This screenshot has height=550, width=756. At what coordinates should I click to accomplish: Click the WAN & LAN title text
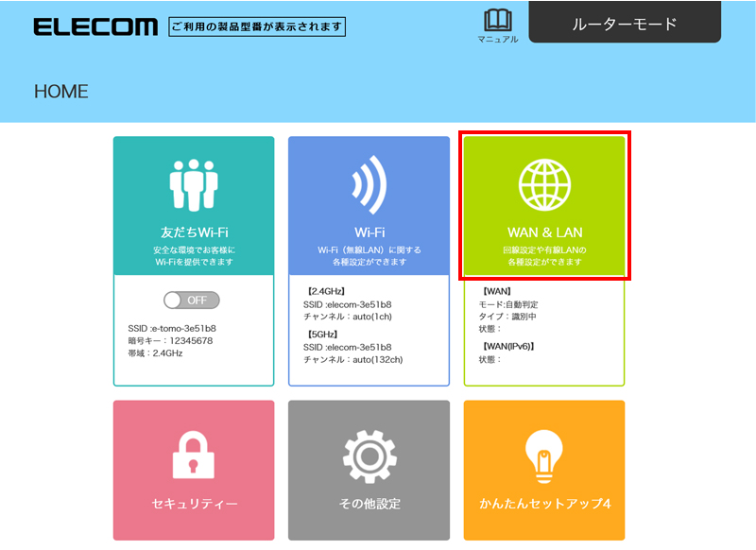coord(545,232)
